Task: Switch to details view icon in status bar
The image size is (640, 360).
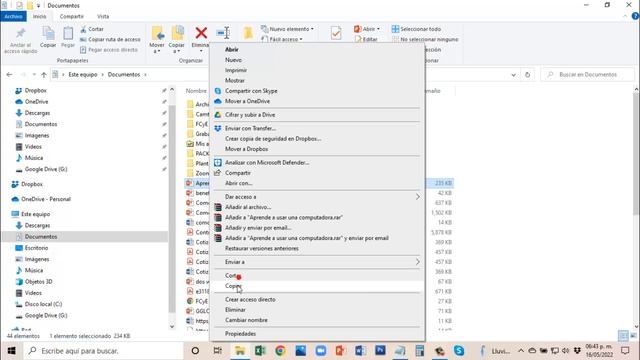Action: (623, 336)
